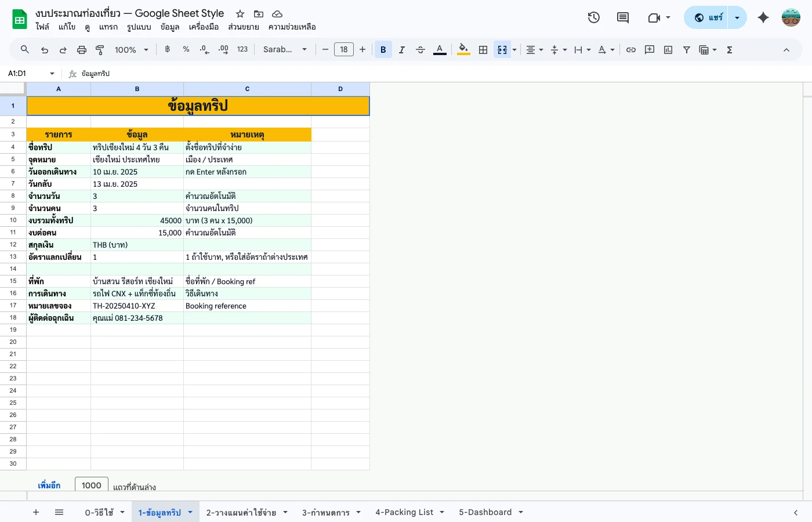Open the fill color picker with yellow swatch
Viewport: 812px width, 522px height.
(463, 49)
